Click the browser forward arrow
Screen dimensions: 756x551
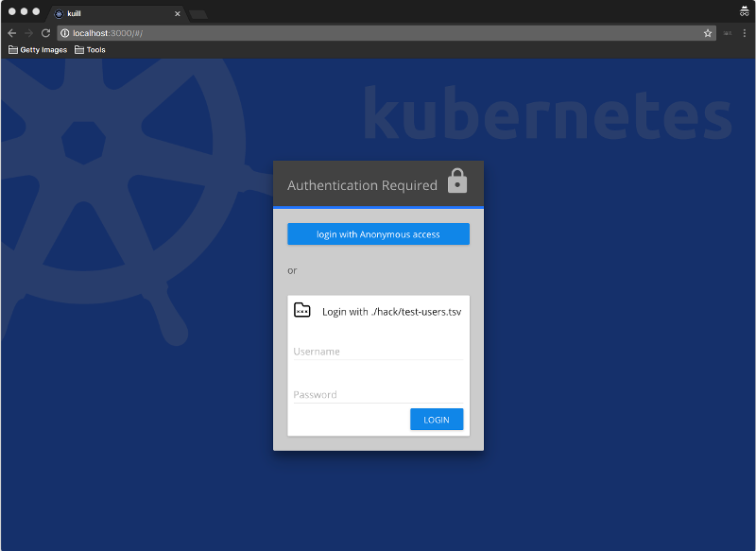(28, 33)
